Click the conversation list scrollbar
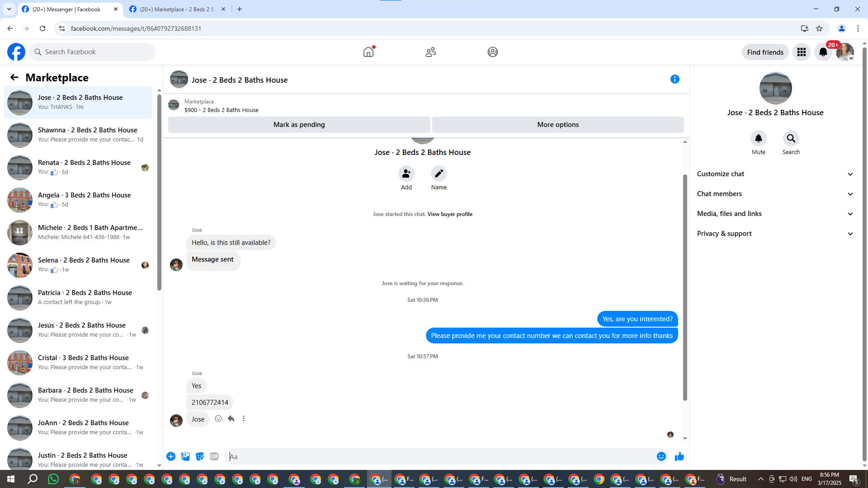 click(x=159, y=192)
